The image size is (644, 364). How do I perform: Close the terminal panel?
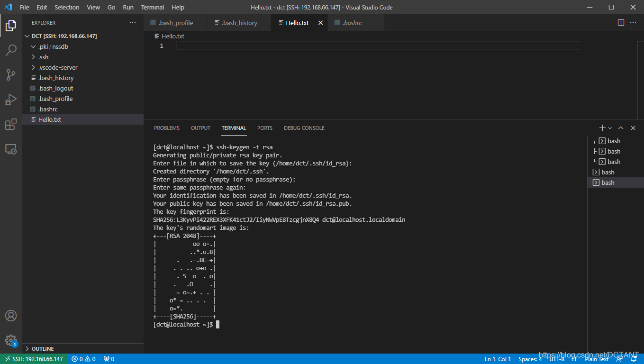point(633,128)
